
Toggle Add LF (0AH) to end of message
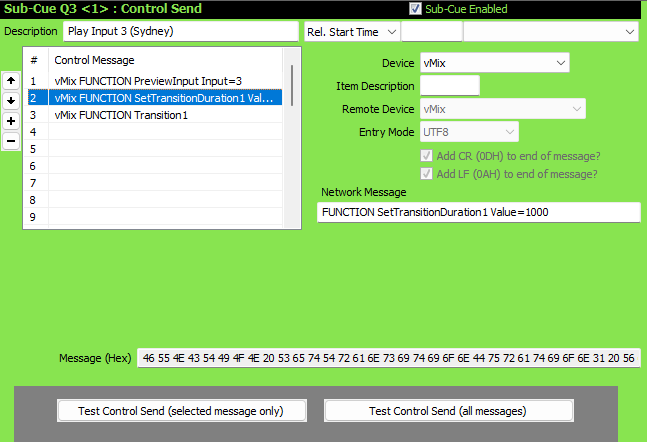pyautogui.click(x=426, y=174)
